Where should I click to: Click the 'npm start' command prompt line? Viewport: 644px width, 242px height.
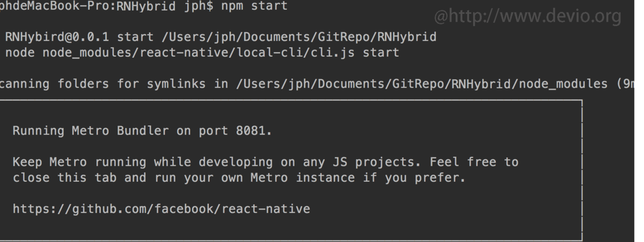point(143,7)
